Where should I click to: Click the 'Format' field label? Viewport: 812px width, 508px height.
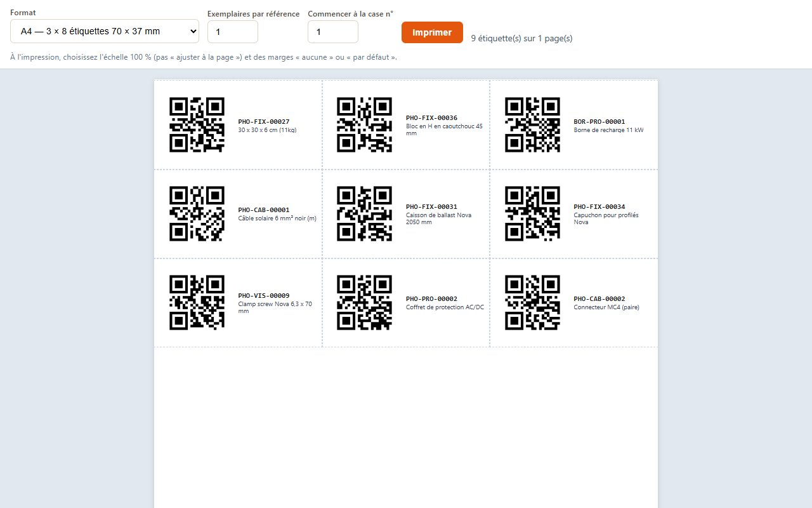(x=23, y=13)
